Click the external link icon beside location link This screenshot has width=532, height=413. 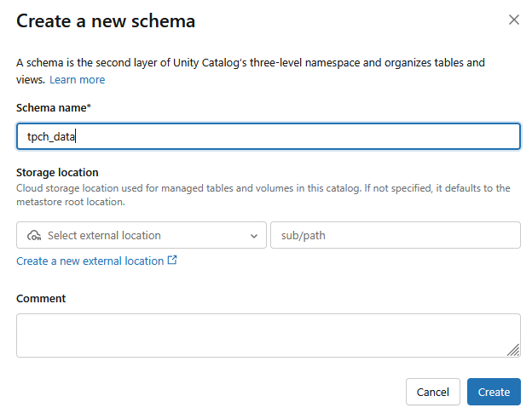pos(173,261)
